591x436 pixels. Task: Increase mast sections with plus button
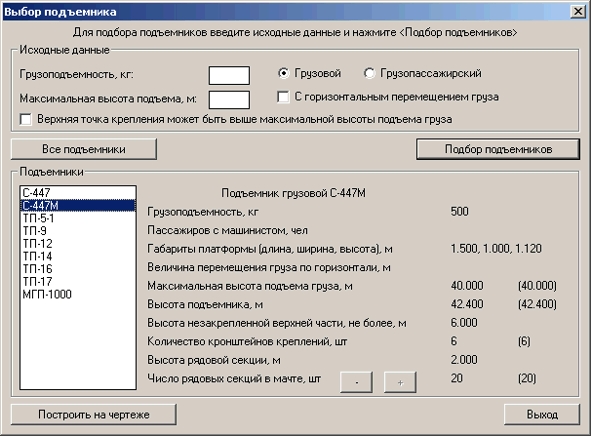400,382
